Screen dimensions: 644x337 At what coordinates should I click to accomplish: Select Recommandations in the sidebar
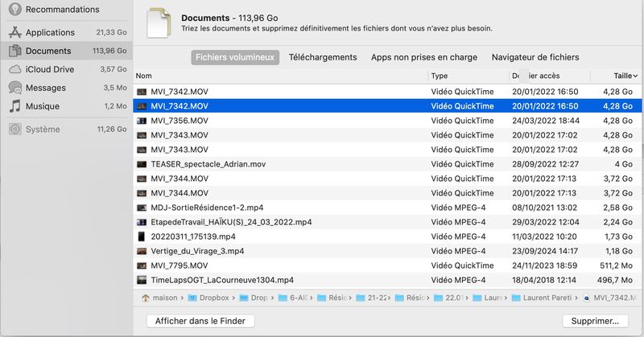62,10
